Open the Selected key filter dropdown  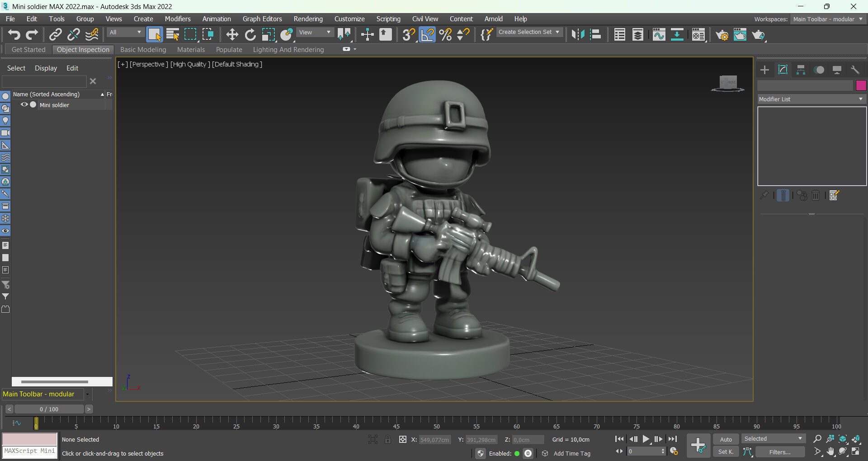774,439
